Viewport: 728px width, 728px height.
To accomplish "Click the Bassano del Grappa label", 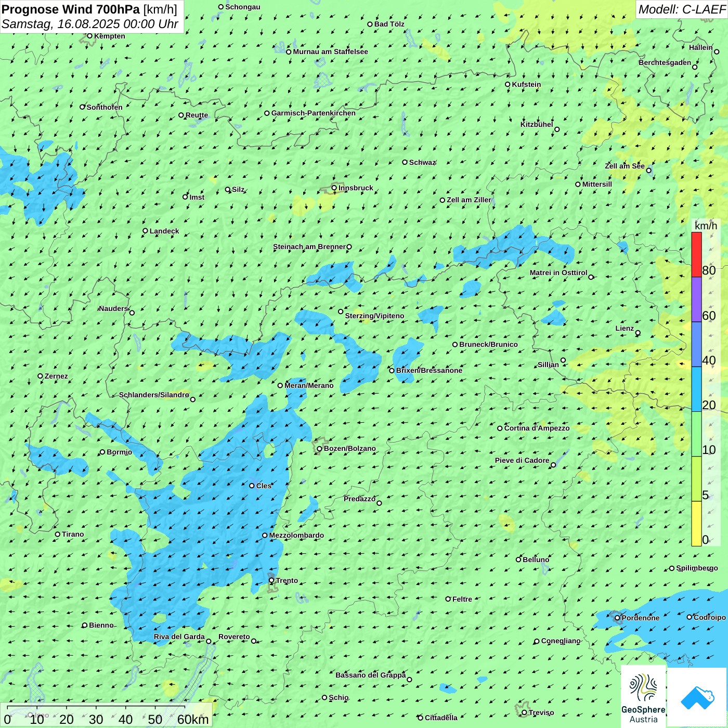I will pyautogui.click(x=370, y=675).
